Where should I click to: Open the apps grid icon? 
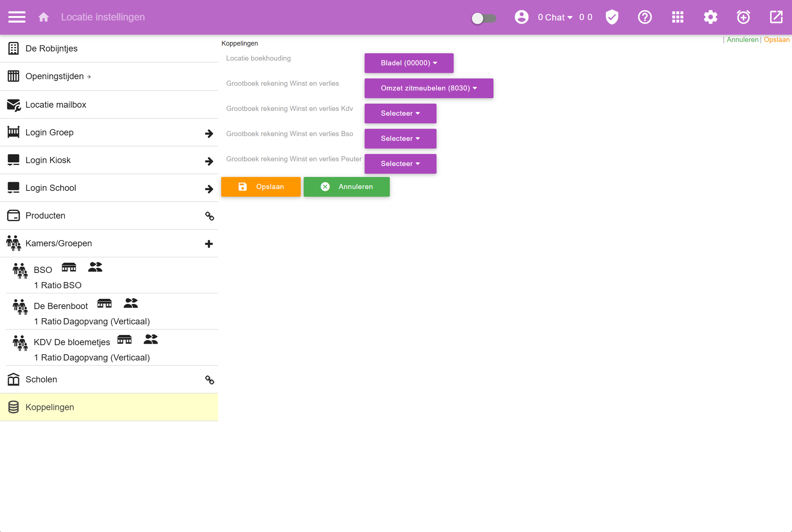point(678,17)
